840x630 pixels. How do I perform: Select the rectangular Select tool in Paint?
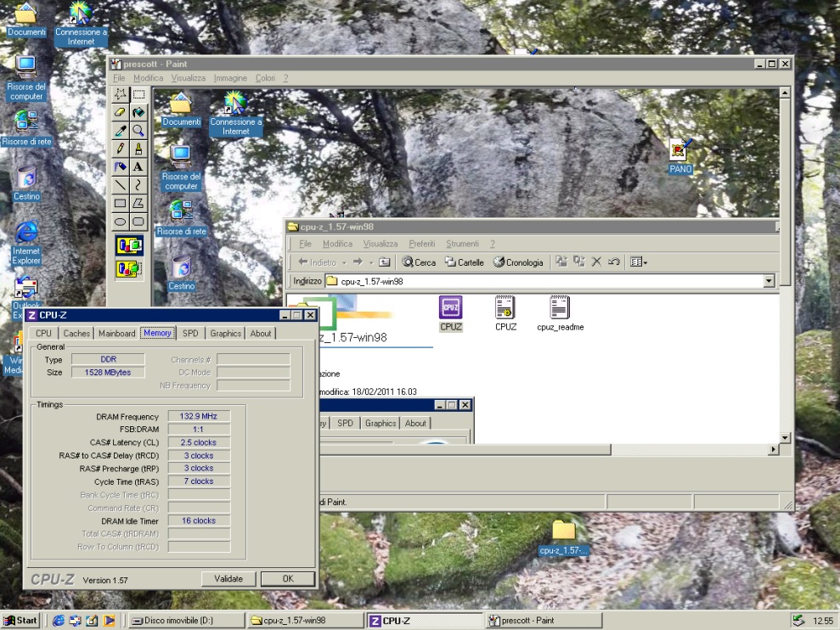(138, 94)
